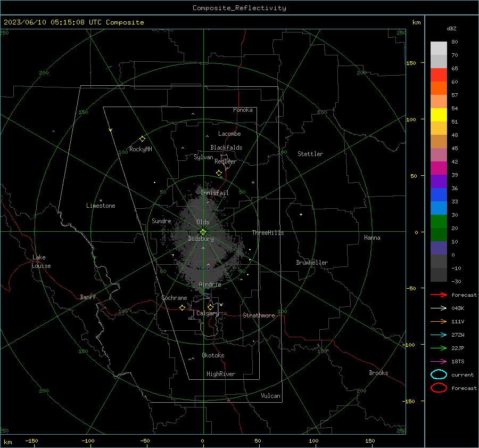Click the Lacombe label
Image resolution: width=479 pixels, height=448 pixels.
pos(229,134)
